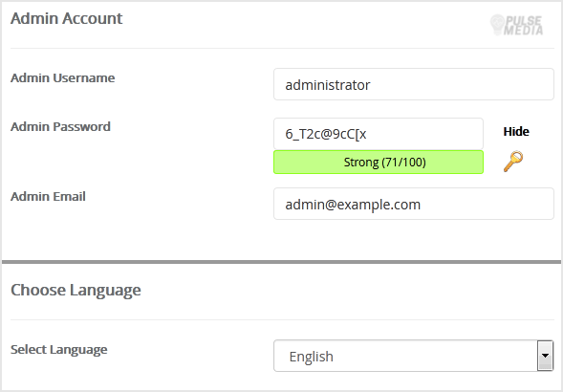Click the Choose Language section heading
The height and width of the screenshot is (392, 563).
click(x=76, y=291)
